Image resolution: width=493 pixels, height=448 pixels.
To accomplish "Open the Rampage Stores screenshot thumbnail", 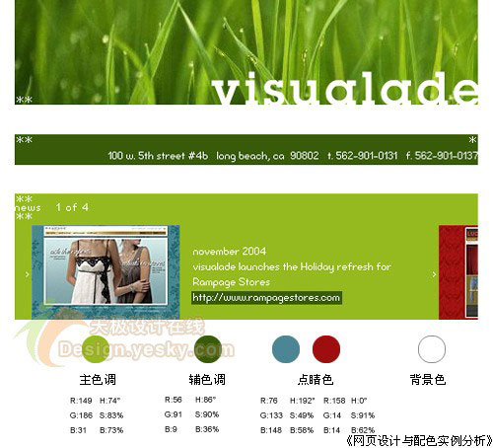I will tap(106, 272).
